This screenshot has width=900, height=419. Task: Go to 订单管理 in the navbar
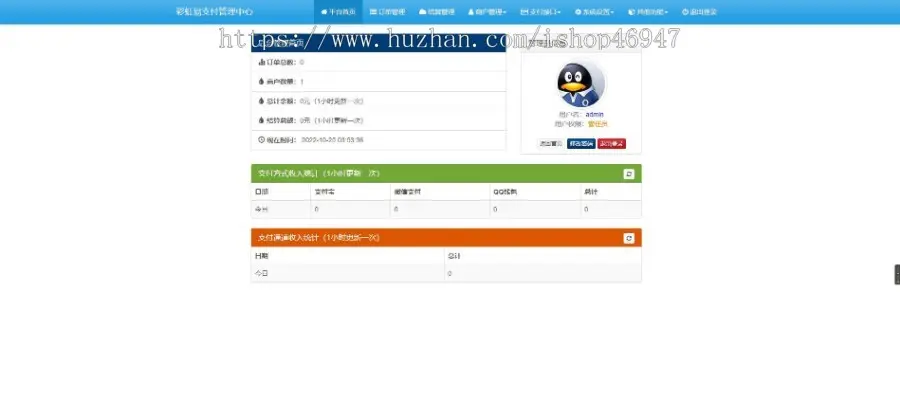coord(387,12)
